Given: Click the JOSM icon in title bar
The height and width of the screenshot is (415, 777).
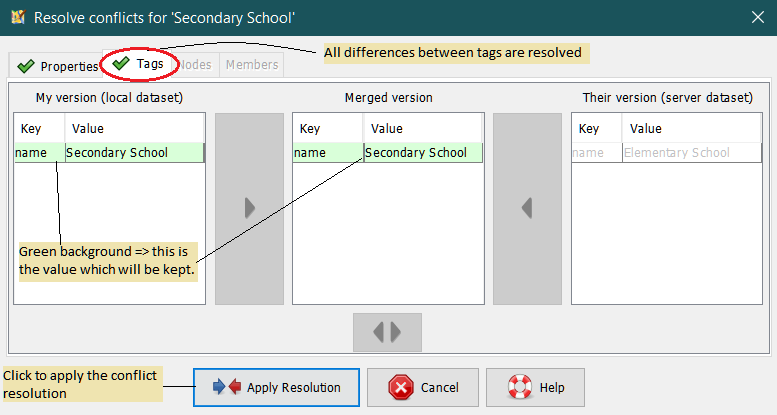Looking at the screenshot, I should (17, 17).
